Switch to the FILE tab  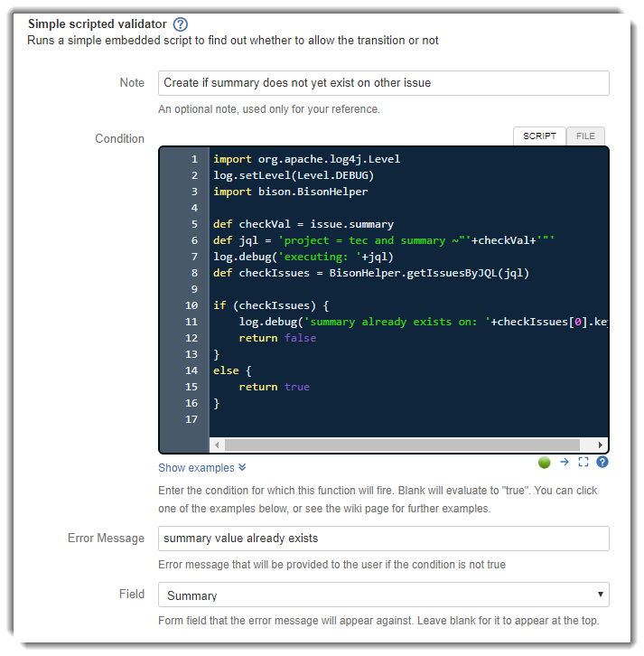[585, 136]
